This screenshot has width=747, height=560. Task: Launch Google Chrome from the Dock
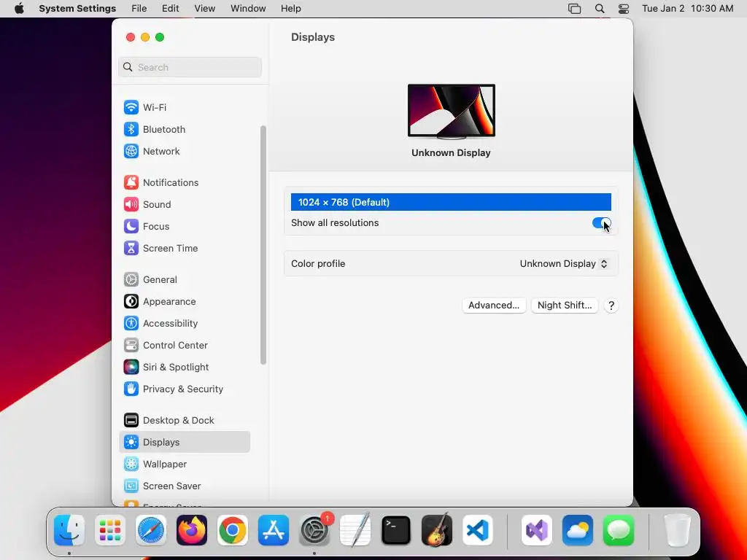[233, 530]
